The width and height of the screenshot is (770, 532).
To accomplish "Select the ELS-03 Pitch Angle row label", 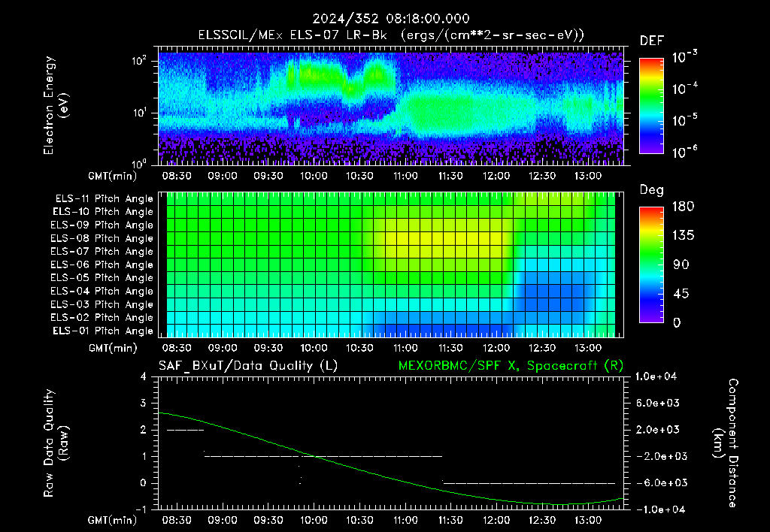I will click(102, 305).
